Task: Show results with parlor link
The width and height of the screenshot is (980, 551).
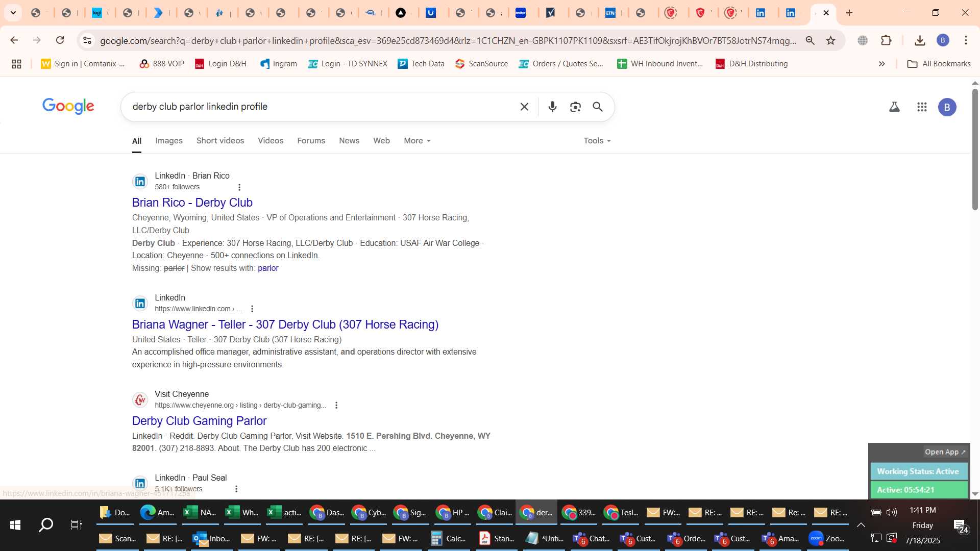Action: click(268, 268)
